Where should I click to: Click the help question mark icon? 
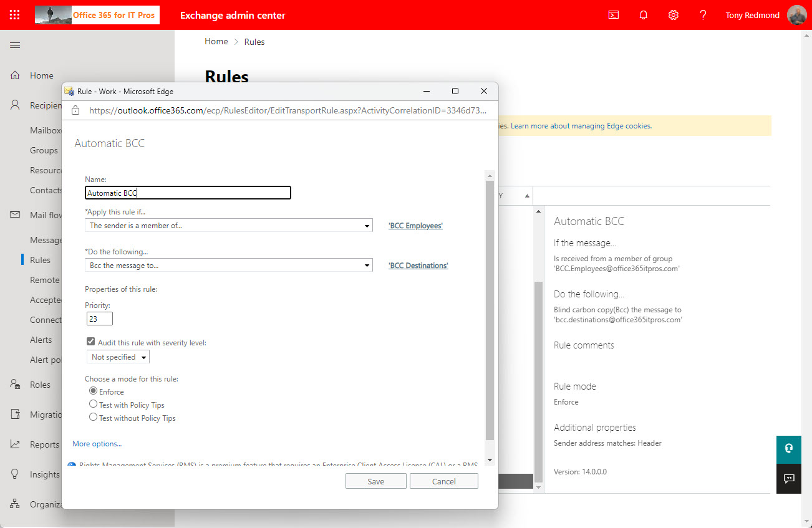coord(703,15)
